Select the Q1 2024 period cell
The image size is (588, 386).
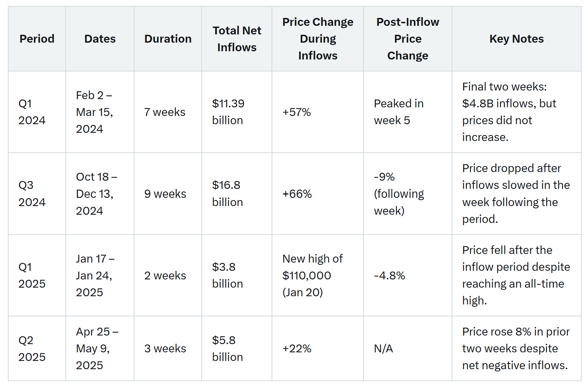point(32,112)
